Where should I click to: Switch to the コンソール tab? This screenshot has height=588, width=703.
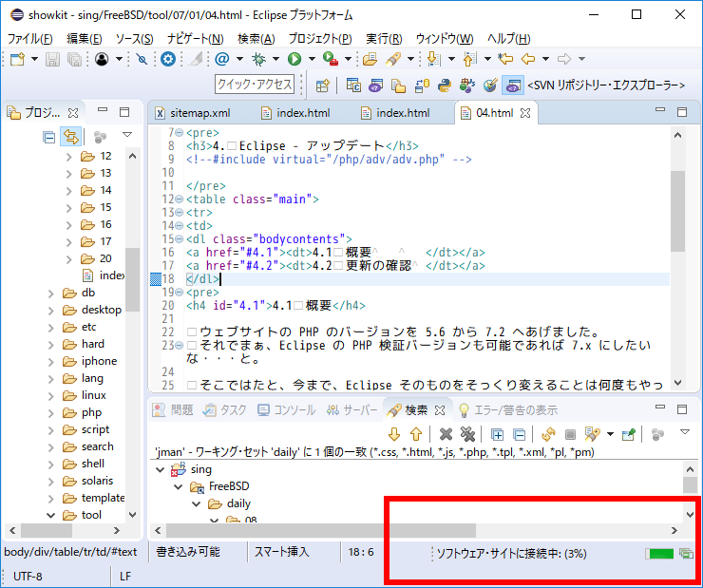pos(287,410)
